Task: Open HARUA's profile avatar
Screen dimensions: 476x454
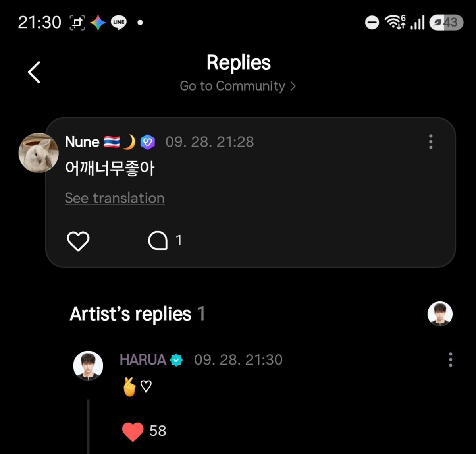Action: coord(88,366)
